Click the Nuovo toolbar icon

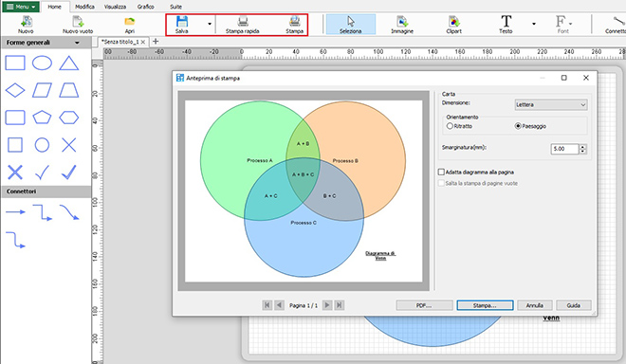coord(26,25)
